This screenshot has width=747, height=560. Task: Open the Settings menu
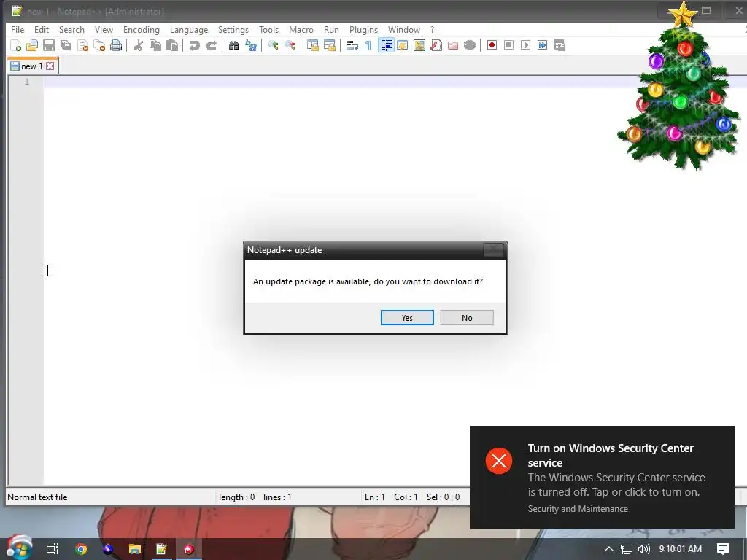coord(233,29)
